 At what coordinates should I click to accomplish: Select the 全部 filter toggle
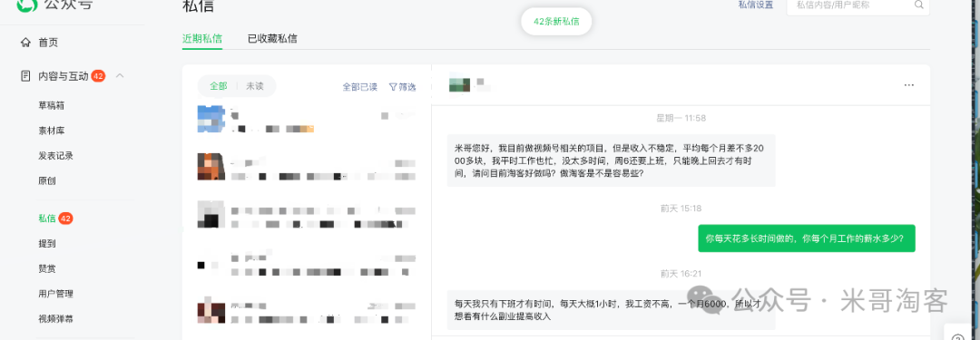point(218,86)
